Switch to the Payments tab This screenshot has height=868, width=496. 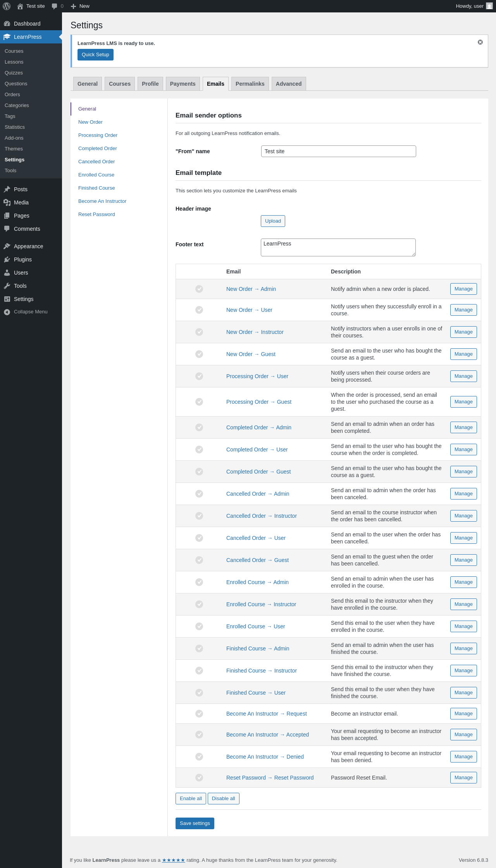tap(183, 84)
